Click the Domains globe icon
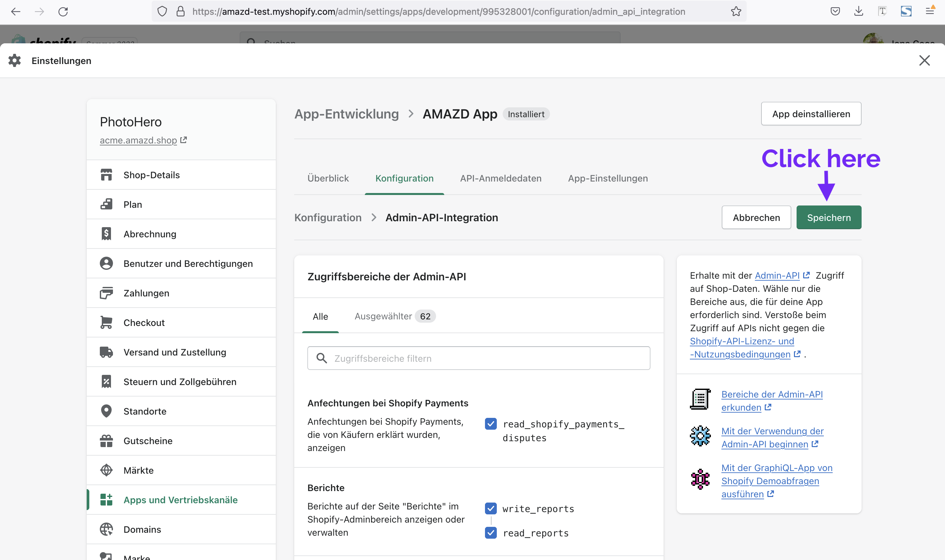Viewport: 945px width, 560px height. pos(106,529)
